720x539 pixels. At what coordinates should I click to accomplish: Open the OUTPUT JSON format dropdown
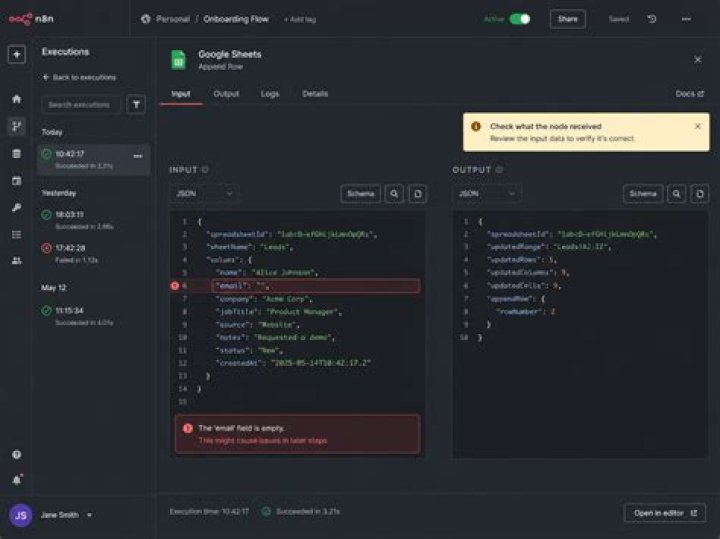[x=487, y=194]
